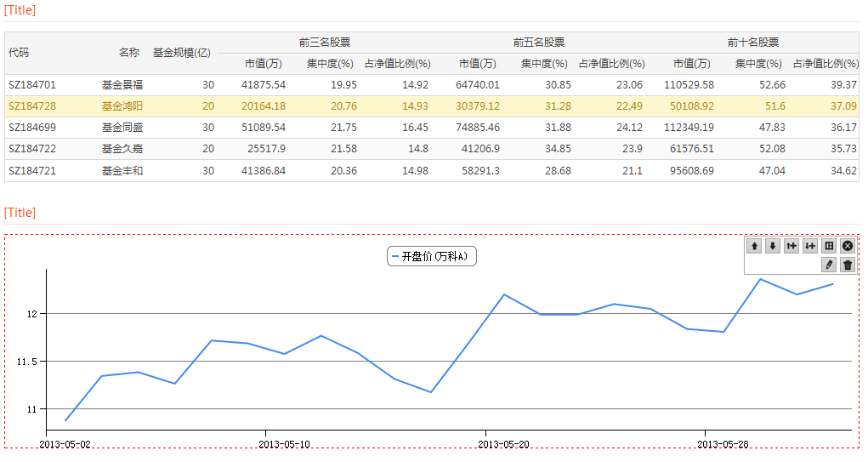868x462 pixels.
Task: Click the move widget up arrow icon
Action: tap(754, 246)
